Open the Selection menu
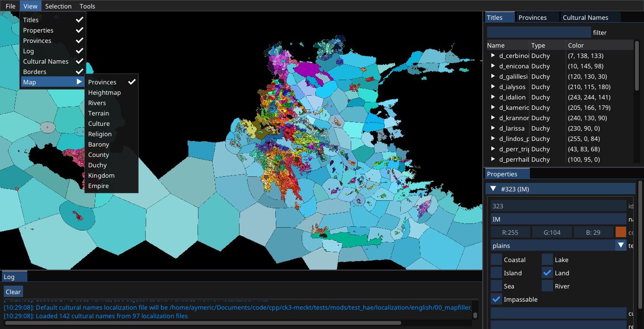The image size is (644, 329). (x=58, y=6)
